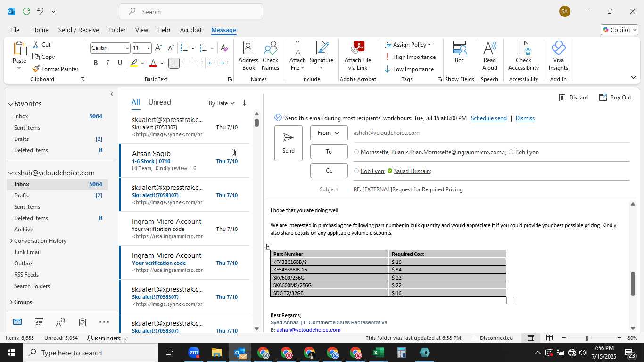Viewport: 644px width, 362px height.
Task: Click Check Names icon
Action: point(271,56)
